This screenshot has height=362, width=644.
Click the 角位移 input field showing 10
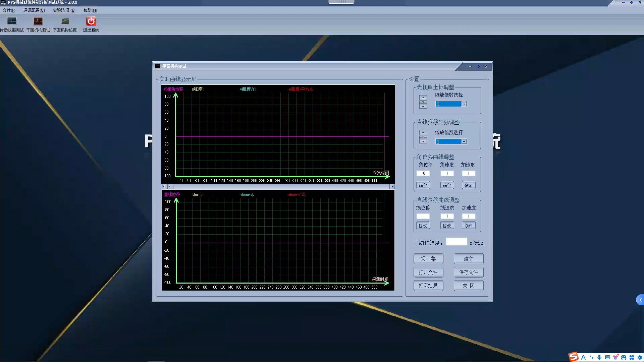tap(423, 173)
